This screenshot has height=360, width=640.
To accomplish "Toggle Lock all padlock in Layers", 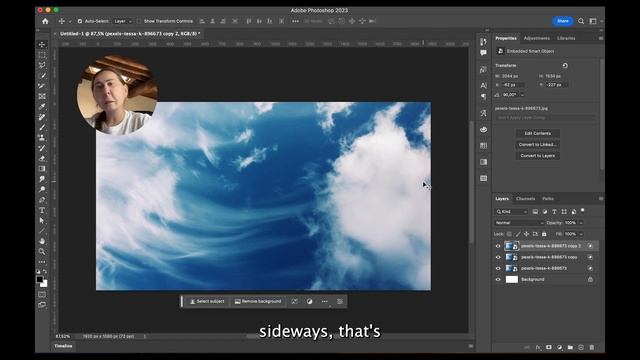I will pos(544,234).
